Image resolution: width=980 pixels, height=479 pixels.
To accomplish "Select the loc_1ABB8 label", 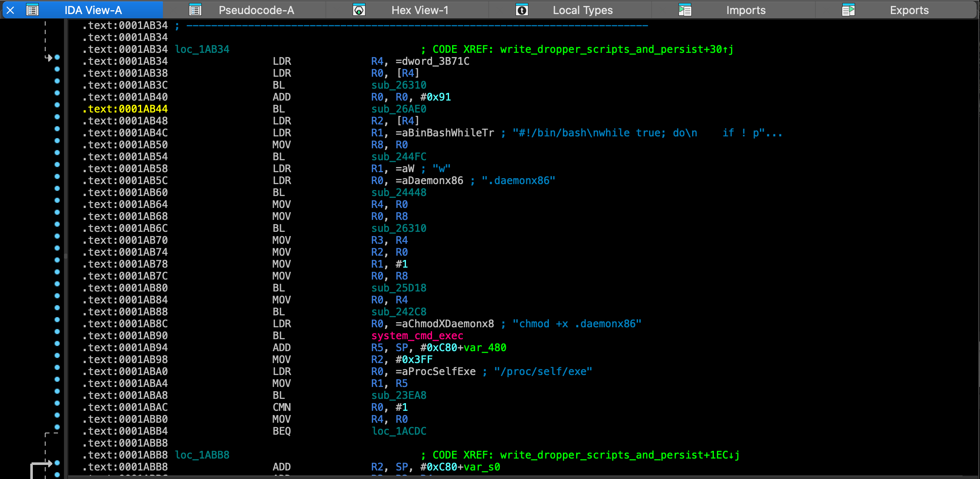I will (x=202, y=455).
